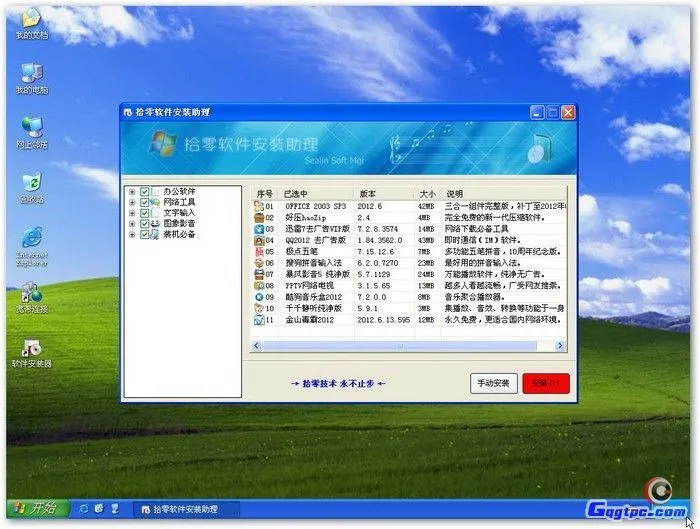Click the 极点五笔 row icon

coord(259,252)
